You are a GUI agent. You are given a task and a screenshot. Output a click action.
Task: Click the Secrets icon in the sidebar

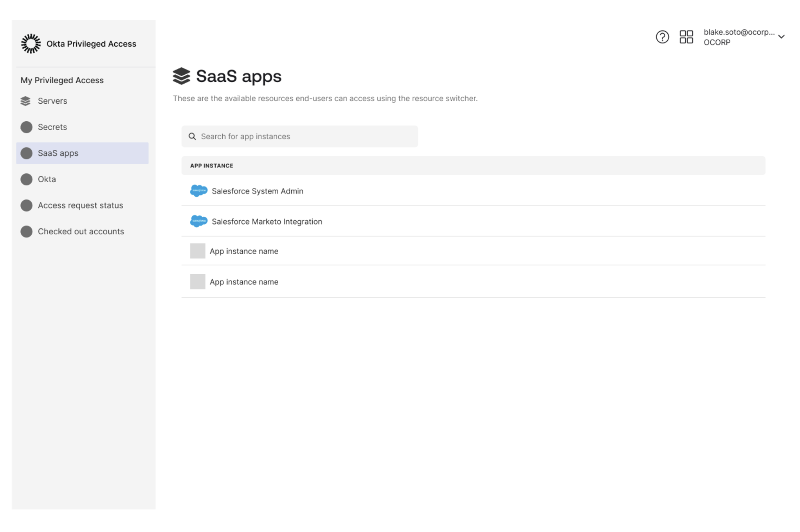pyautogui.click(x=26, y=127)
